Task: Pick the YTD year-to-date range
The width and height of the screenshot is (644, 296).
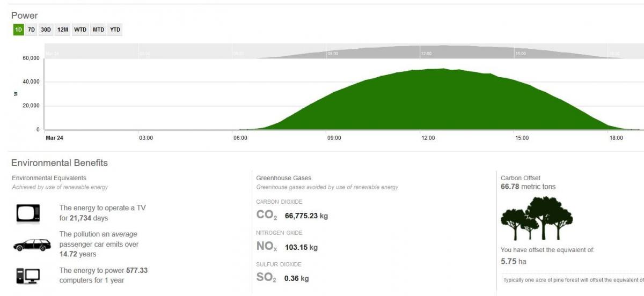Action: pos(115,30)
